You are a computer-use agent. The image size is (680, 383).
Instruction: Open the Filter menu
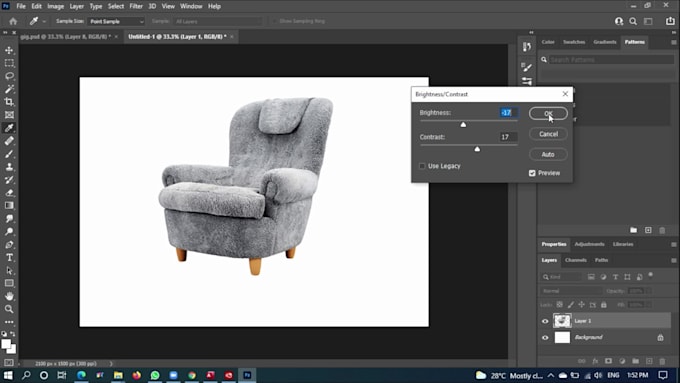pos(136,7)
